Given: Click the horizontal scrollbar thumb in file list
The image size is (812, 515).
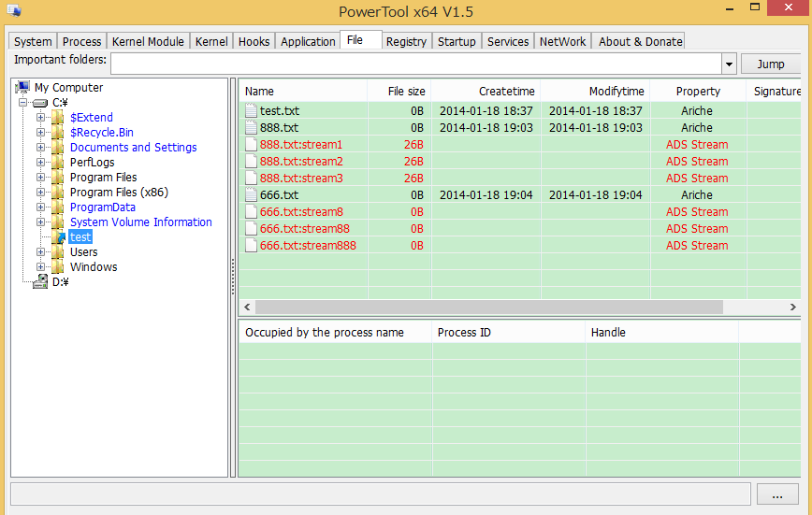Looking at the screenshot, I should (489, 307).
